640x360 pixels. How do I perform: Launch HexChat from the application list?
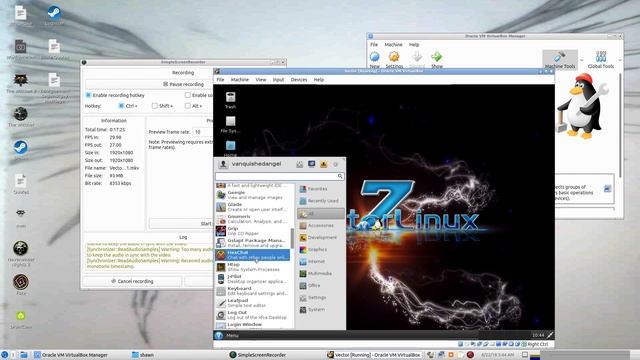pyautogui.click(x=253, y=255)
